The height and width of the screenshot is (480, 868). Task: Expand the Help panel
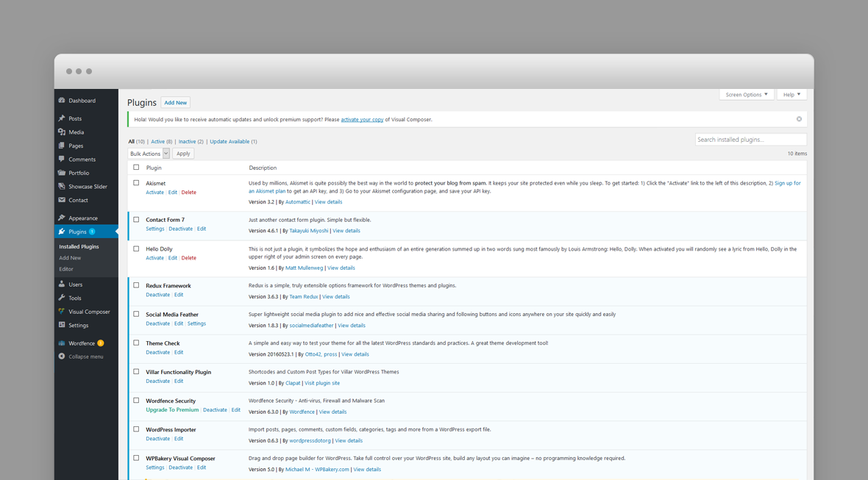coord(791,95)
